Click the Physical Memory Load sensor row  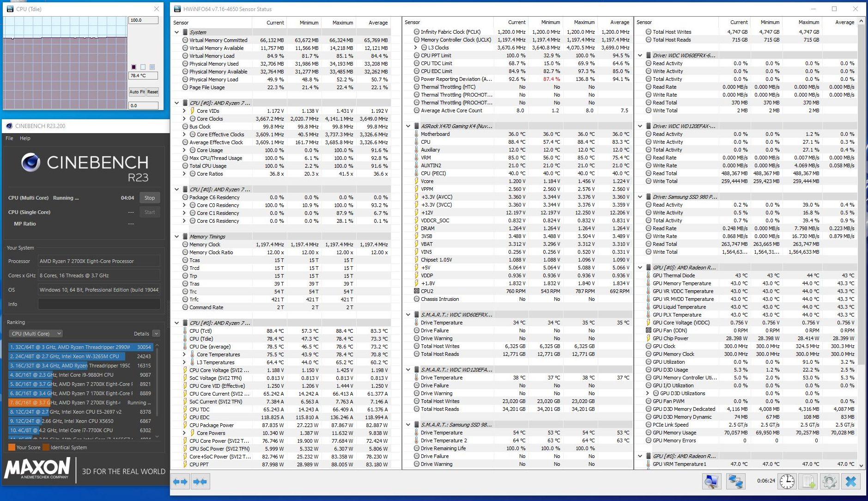[281, 79]
